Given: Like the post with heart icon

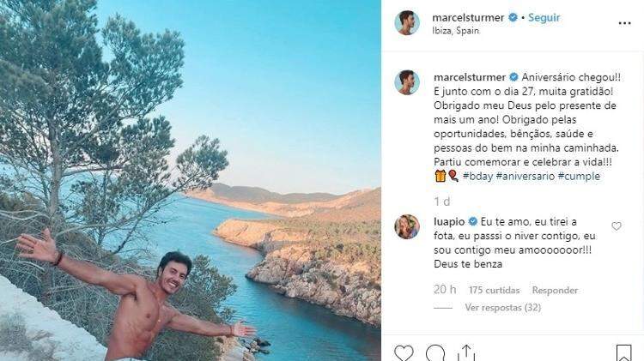Looking at the screenshot, I should coord(404,353).
